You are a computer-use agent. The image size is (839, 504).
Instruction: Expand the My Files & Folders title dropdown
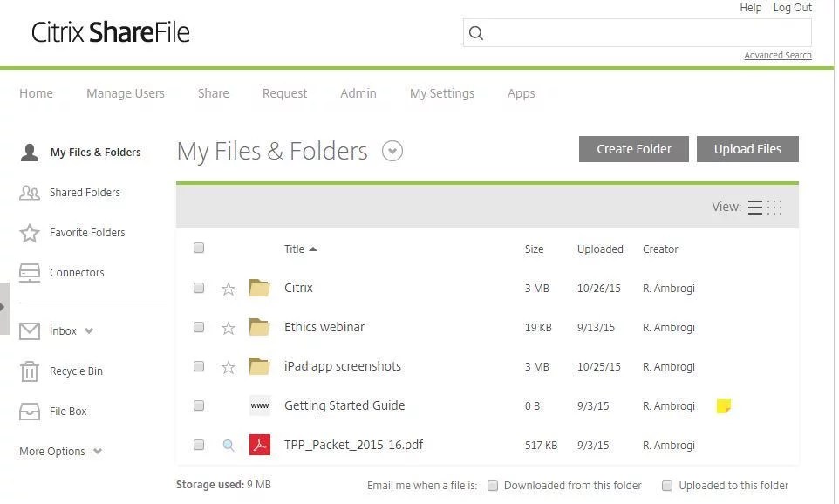tap(392, 151)
